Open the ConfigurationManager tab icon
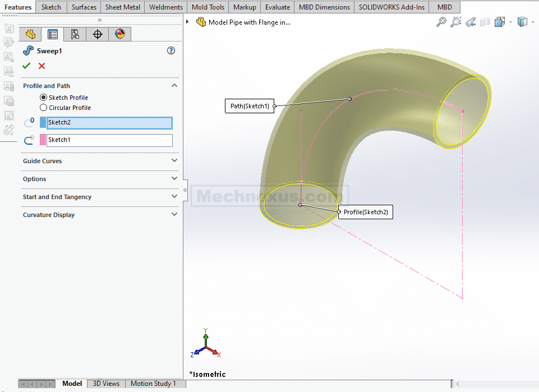539x392 pixels. 75,34
